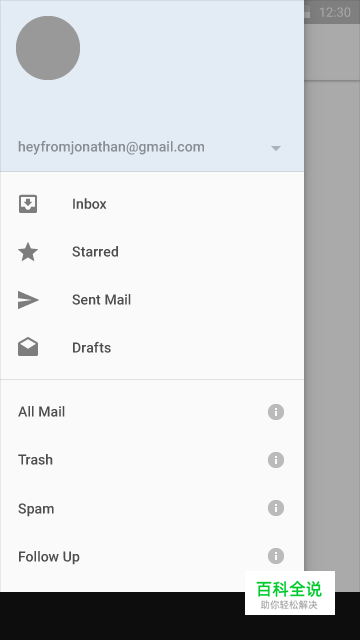This screenshot has height=640, width=360.
Task: Click the Sent Mail paper plane icon
Action: click(28, 300)
